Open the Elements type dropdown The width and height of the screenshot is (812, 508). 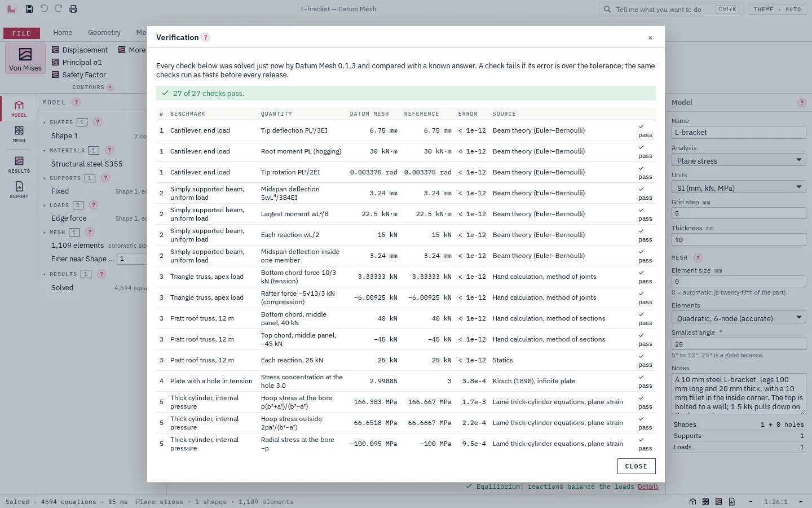[x=739, y=318]
